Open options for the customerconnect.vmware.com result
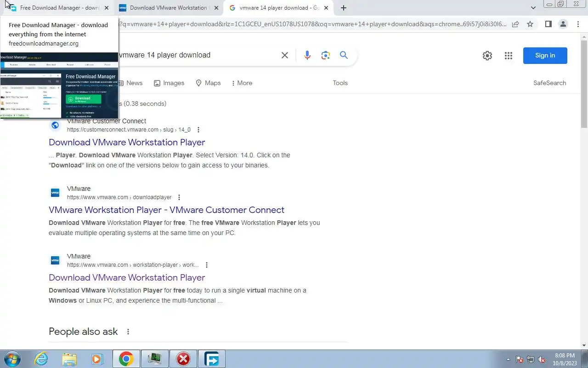 click(198, 130)
